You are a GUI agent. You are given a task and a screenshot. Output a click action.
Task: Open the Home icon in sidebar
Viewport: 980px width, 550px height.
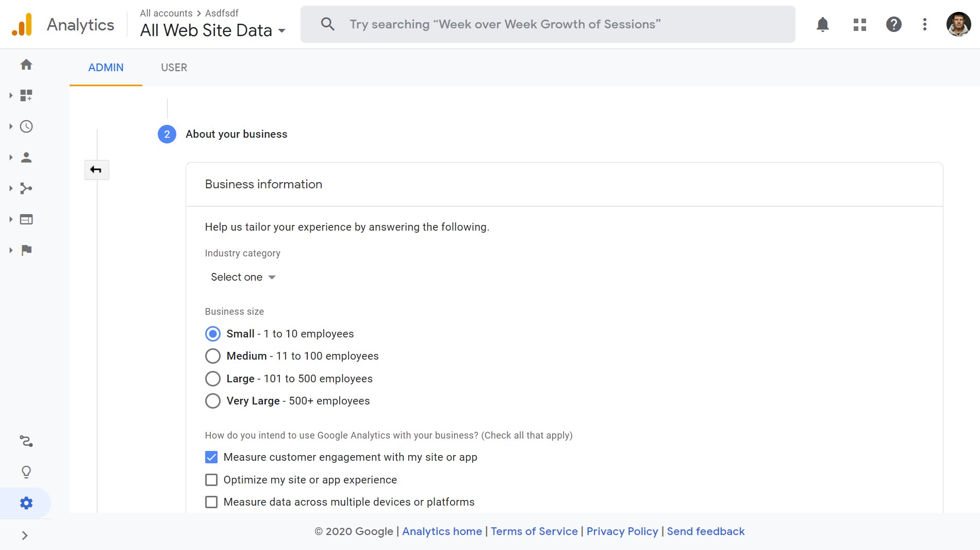(26, 64)
